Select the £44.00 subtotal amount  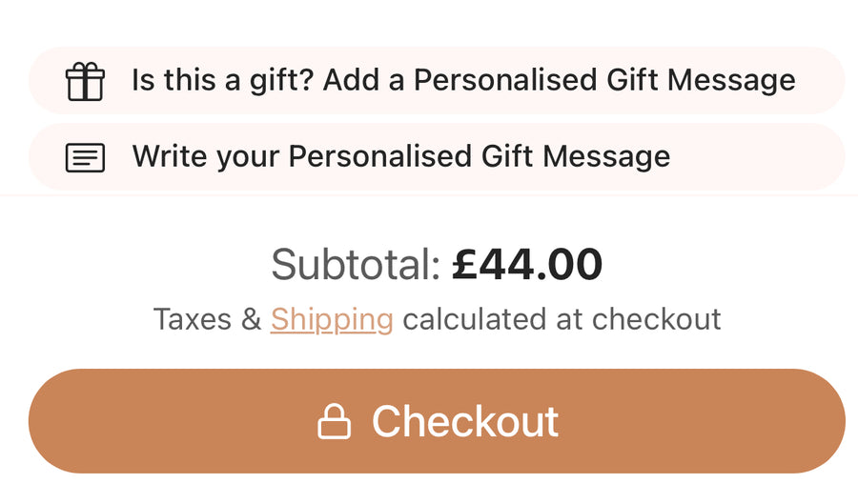click(x=527, y=265)
